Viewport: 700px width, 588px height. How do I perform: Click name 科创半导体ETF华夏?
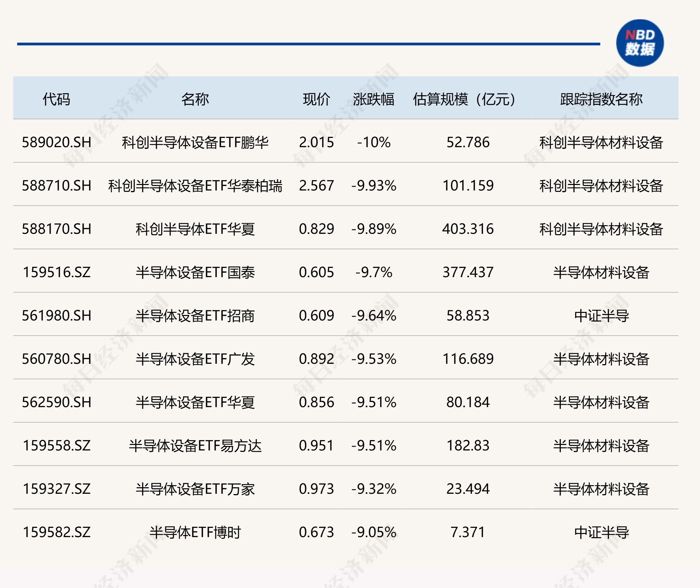(x=195, y=229)
